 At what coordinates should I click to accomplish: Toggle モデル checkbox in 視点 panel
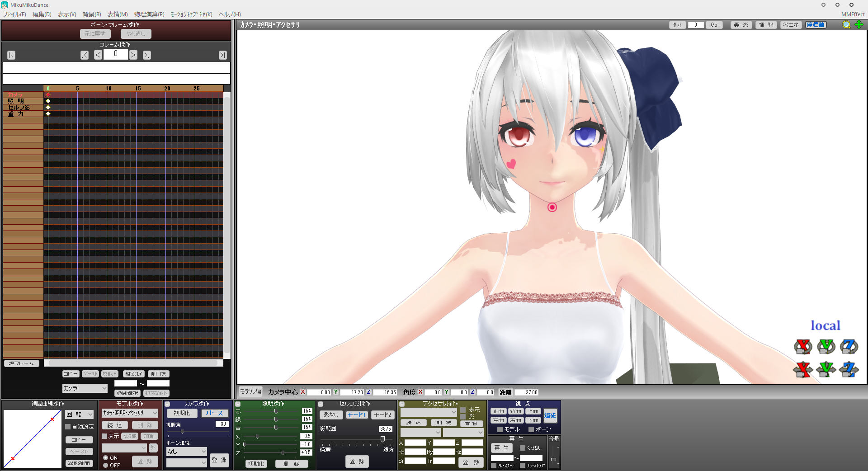pyautogui.click(x=500, y=429)
